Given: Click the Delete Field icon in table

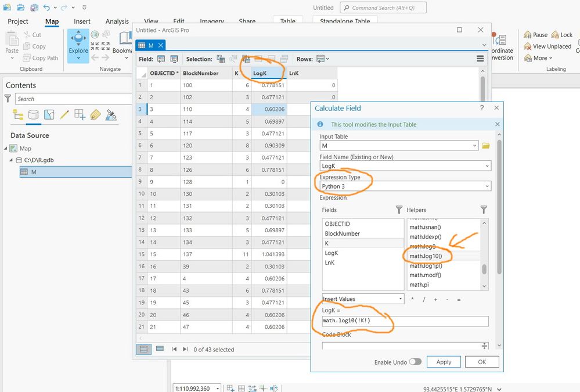Looking at the screenshot, I should click(x=174, y=59).
